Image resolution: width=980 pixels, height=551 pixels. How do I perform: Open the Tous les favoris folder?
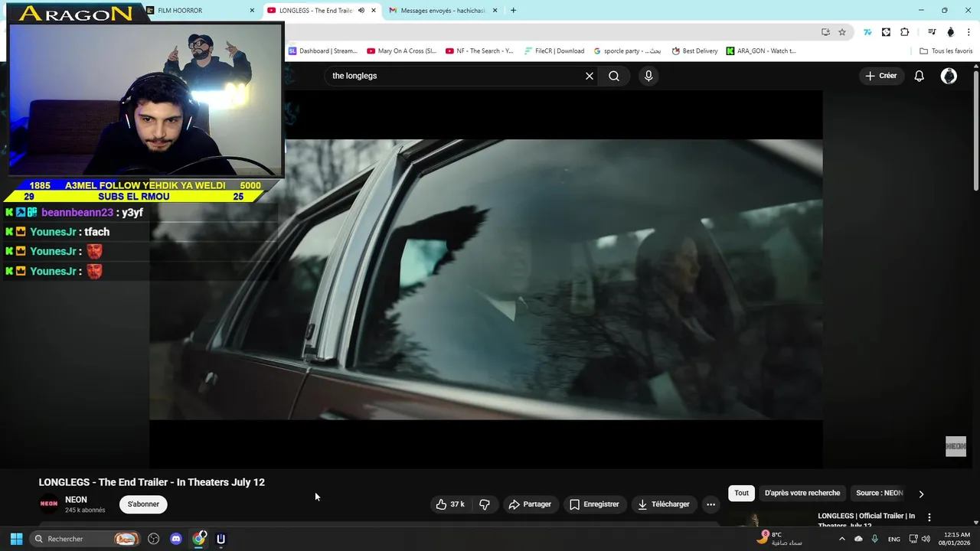pos(946,51)
